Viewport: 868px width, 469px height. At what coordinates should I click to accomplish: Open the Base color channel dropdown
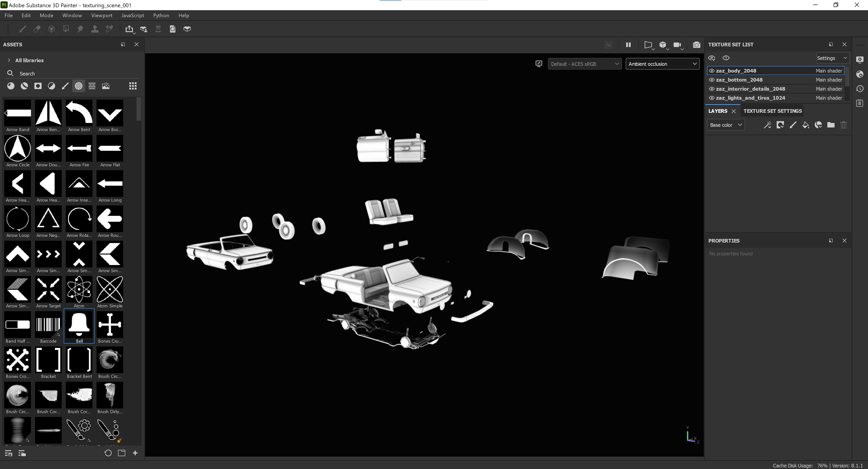pos(725,125)
